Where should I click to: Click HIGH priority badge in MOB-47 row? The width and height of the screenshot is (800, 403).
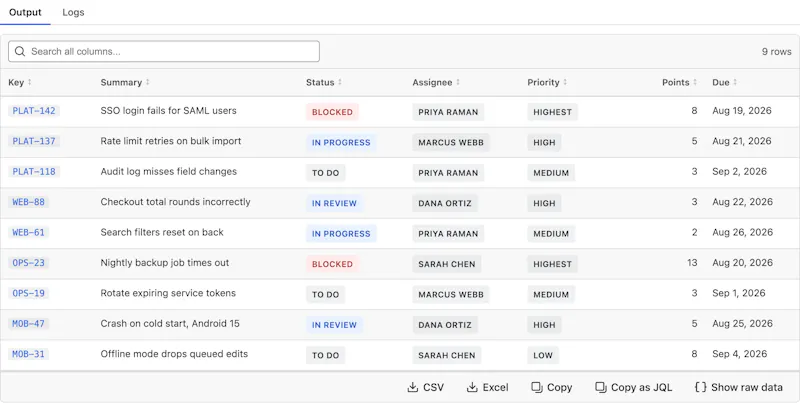(544, 325)
